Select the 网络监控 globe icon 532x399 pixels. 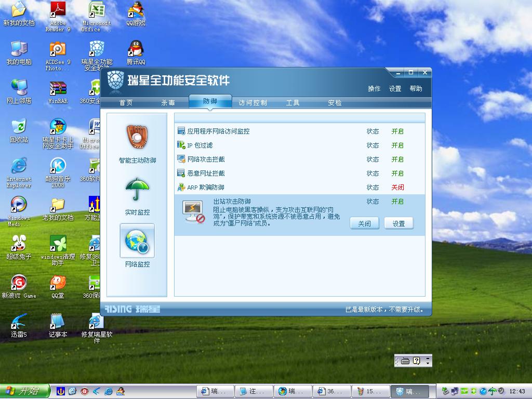point(137,241)
